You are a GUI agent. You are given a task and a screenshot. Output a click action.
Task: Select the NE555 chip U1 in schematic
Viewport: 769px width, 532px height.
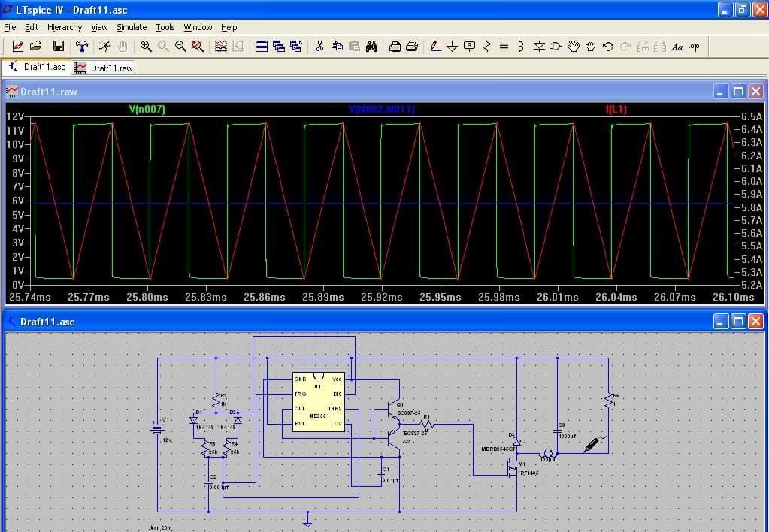(x=318, y=401)
